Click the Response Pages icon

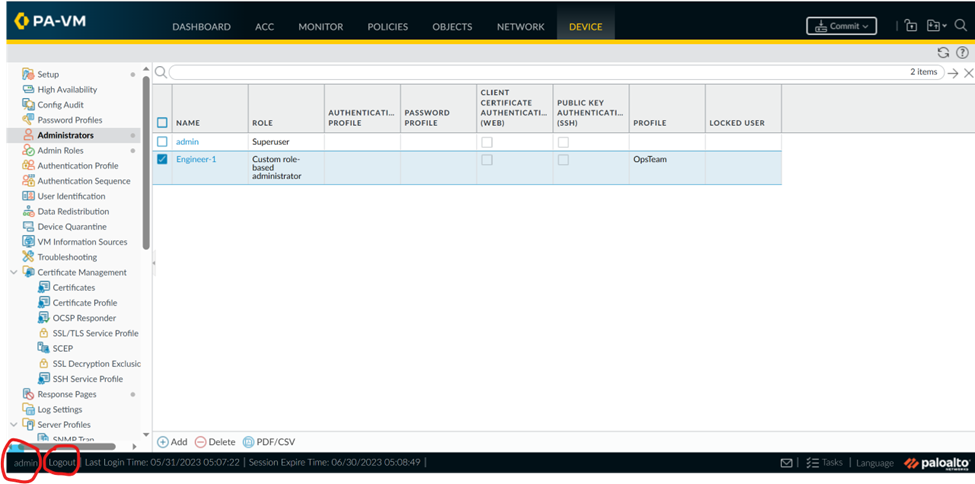(28, 394)
